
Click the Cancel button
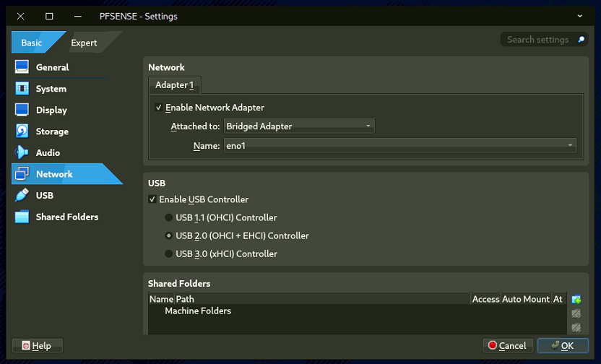508,346
